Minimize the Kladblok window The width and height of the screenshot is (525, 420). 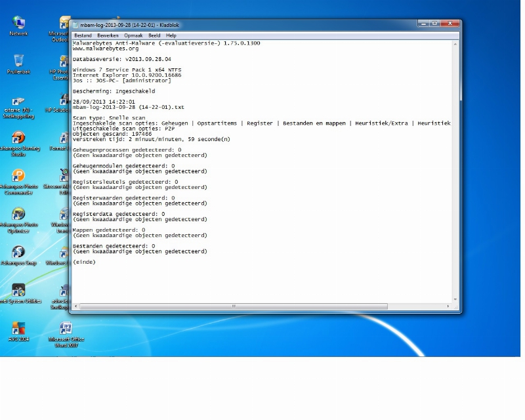(423, 24)
